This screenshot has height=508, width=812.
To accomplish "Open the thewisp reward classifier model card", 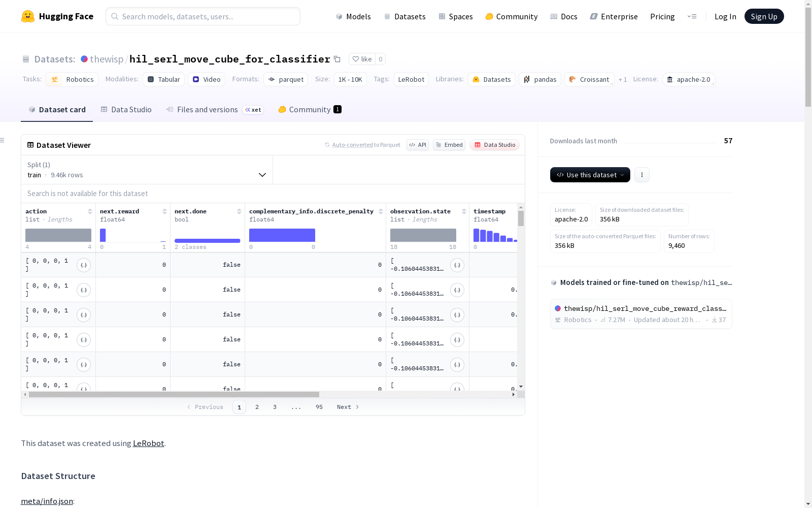I will [x=641, y=314].
